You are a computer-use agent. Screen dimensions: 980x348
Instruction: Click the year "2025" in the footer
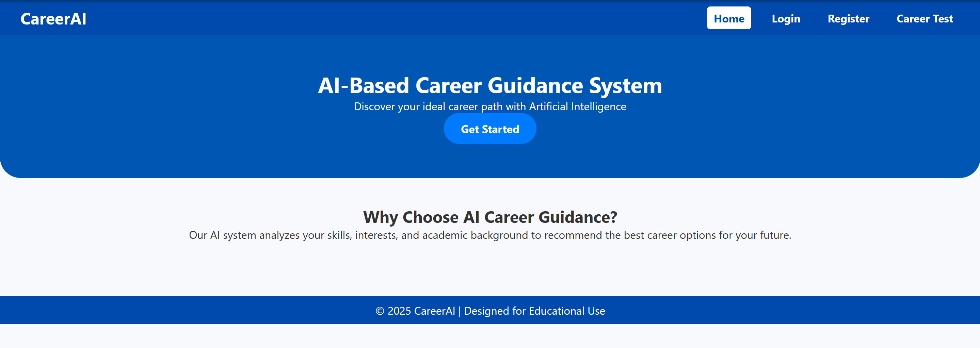[399, 311]
